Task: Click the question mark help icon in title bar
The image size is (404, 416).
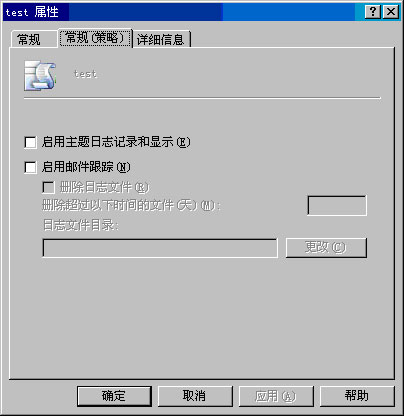Action: 373,12
